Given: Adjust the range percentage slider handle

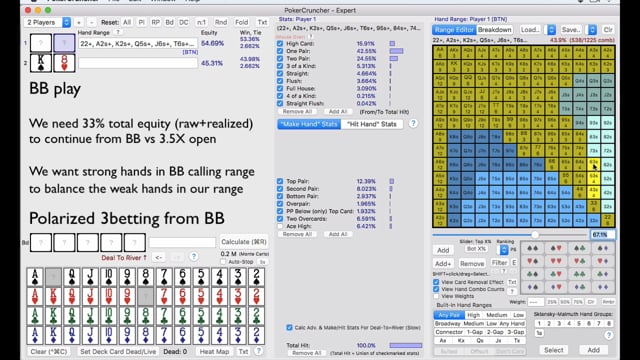Looking at the screenshot, I should 535,235.
